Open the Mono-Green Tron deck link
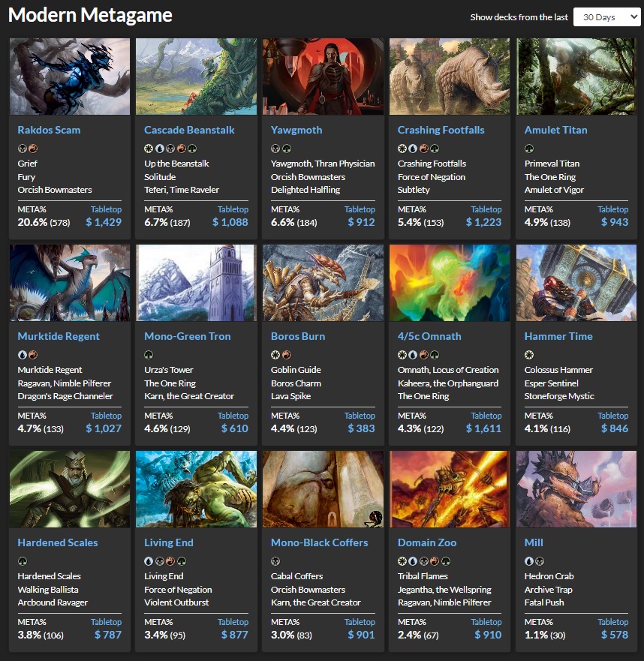 187,336
